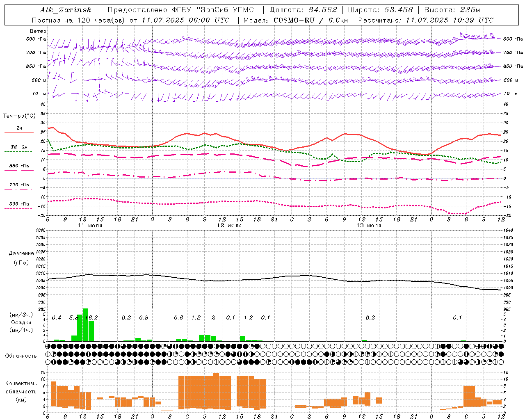The width and height of the screenshot is (525, 420).
Task: Click the 12 июля date label
Action: pos(229,226)
